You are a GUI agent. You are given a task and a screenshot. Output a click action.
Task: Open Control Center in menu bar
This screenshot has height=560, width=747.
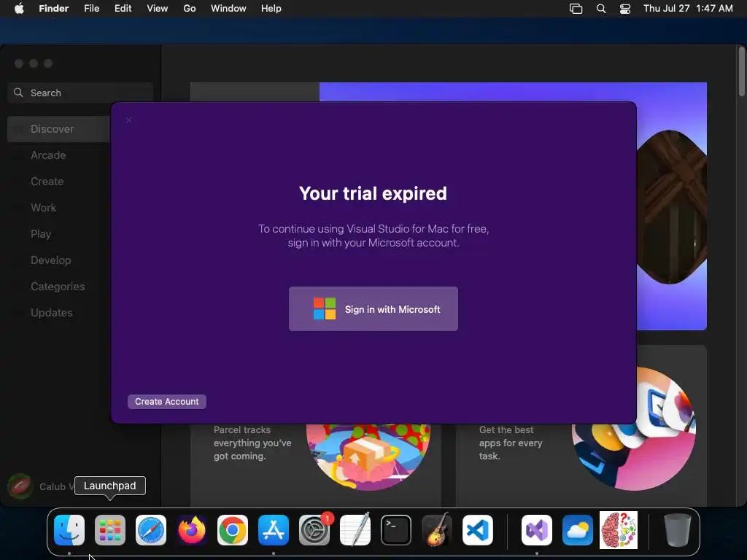click(x=625, y=9)
